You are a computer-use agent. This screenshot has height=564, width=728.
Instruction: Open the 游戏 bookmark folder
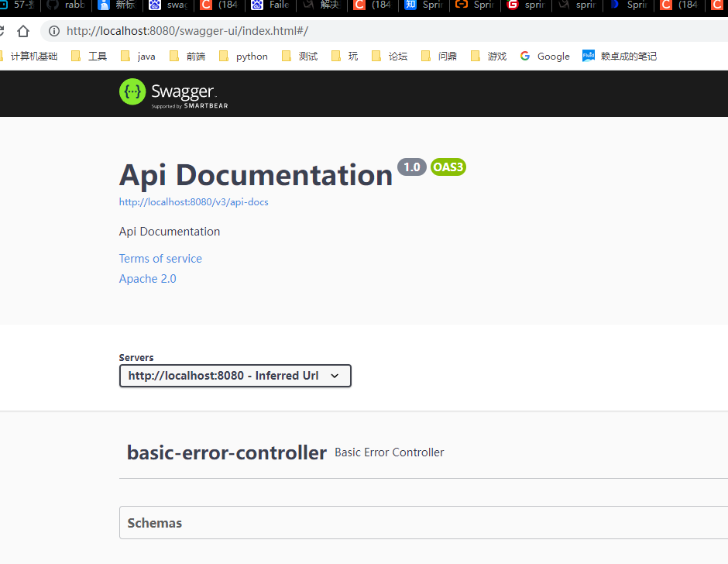(489, 57)
